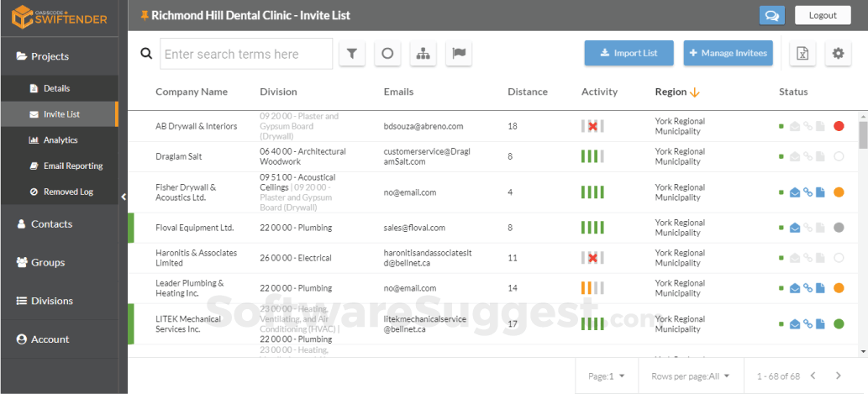This screenshot has width=868, height=394.
Task: Click document icon in Leader Plumbing row
Action: point(820,288)
